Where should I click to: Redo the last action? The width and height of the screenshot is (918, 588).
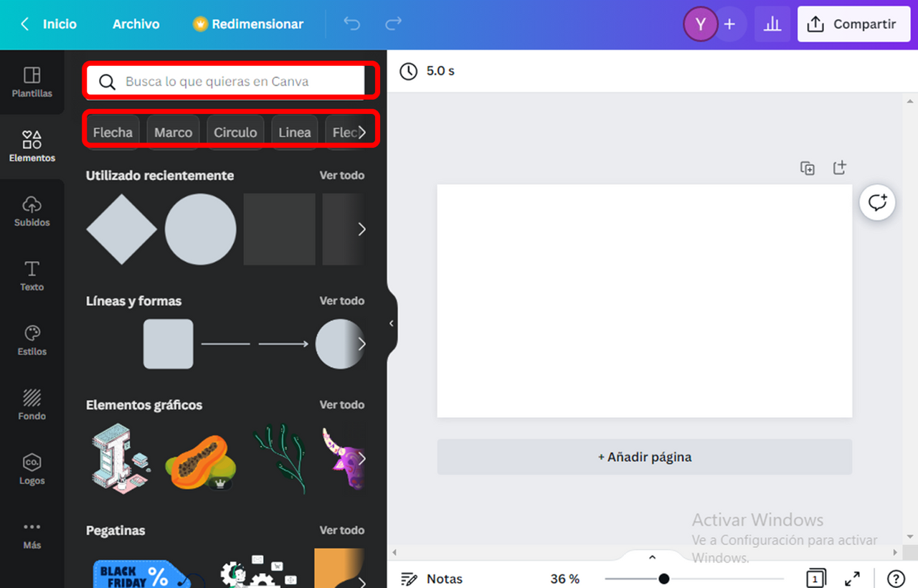click(x=393, y=24)
